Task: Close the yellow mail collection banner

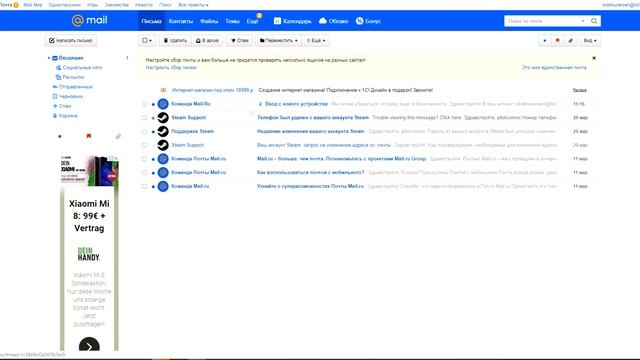Action: [594, 58]
